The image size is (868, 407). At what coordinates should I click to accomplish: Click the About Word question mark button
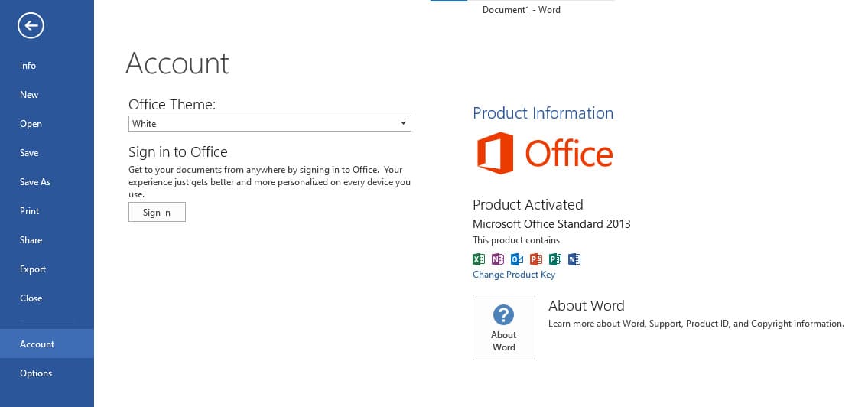(x=503, y=327)
